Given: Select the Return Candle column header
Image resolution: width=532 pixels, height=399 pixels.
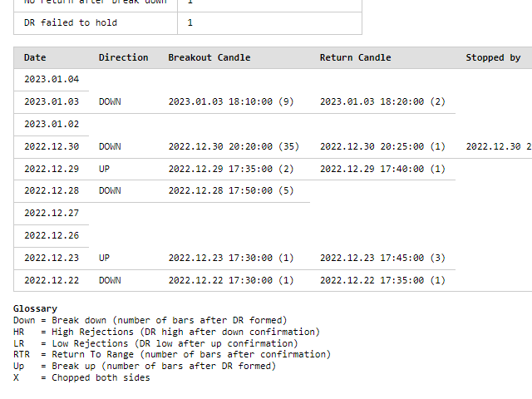Looking at the screenshot, I should [x=355, y=57].
